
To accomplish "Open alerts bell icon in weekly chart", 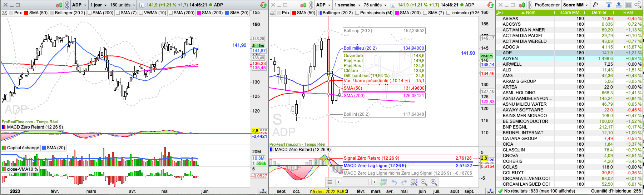I will [x=272, y=12].
